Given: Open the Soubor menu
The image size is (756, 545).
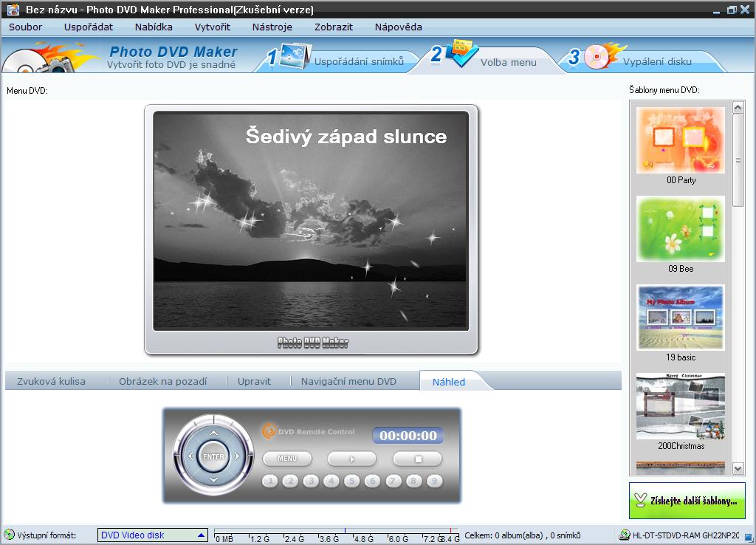Looking at the screenshot, I should pyautogui.click(x=25, y=27).
